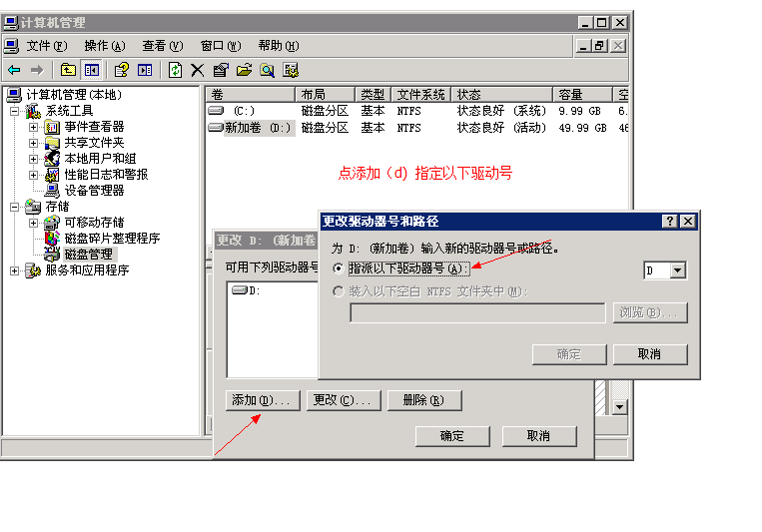This screenshot has width=762, height=532.
Task: Click the Delete X toolbar icon
Action: [198, 70]
